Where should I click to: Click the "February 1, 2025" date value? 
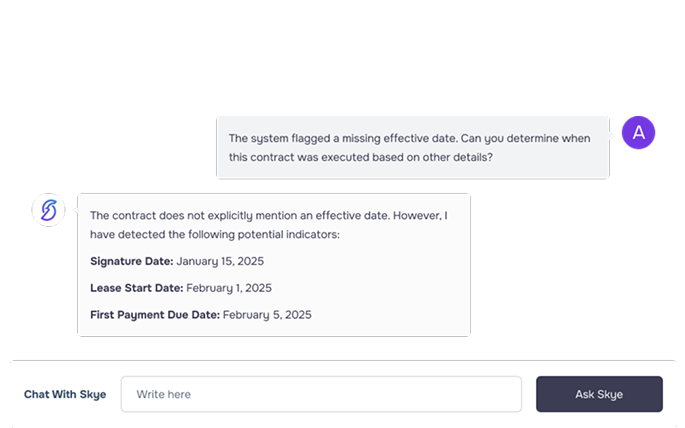229,288
